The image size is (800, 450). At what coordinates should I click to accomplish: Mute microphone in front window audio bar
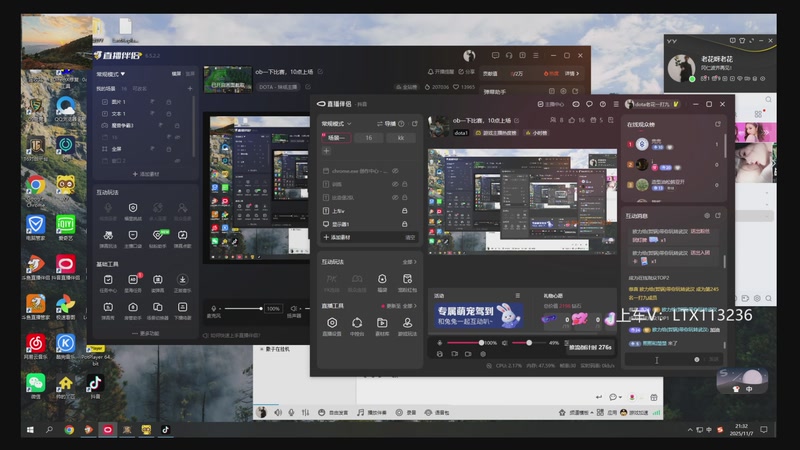[439, 343]
